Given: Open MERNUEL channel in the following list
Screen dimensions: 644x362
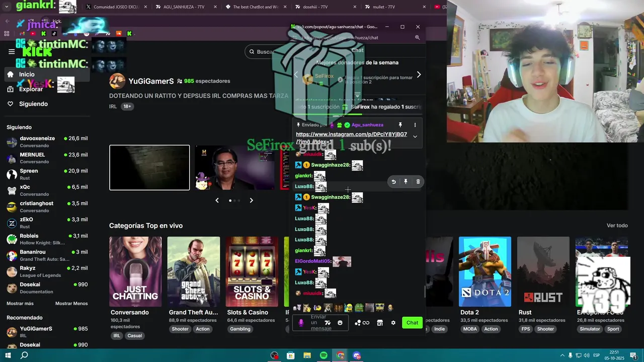Looking at the screenshot, I should tap(47, 158).
